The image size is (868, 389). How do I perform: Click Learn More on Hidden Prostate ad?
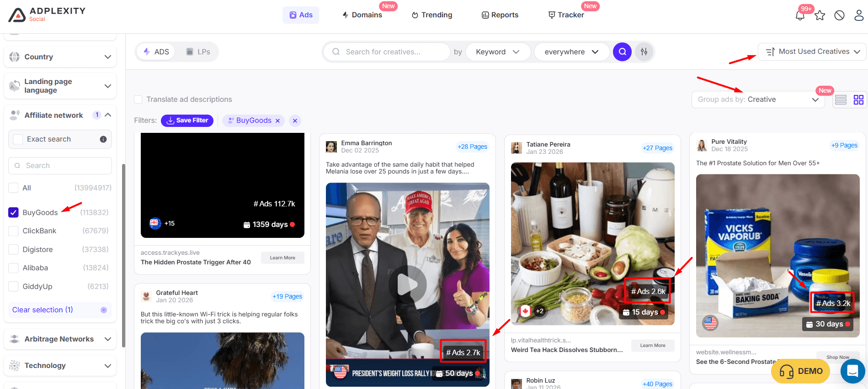282,258
